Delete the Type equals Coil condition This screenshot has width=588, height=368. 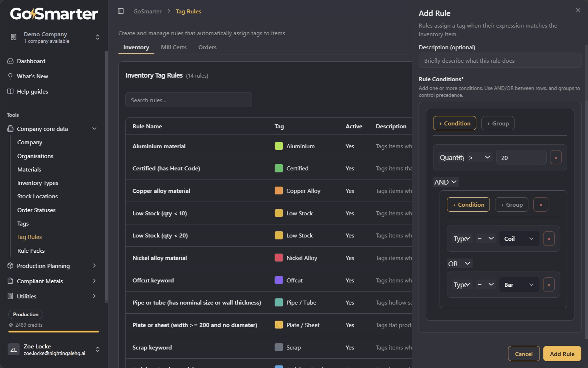549,239
